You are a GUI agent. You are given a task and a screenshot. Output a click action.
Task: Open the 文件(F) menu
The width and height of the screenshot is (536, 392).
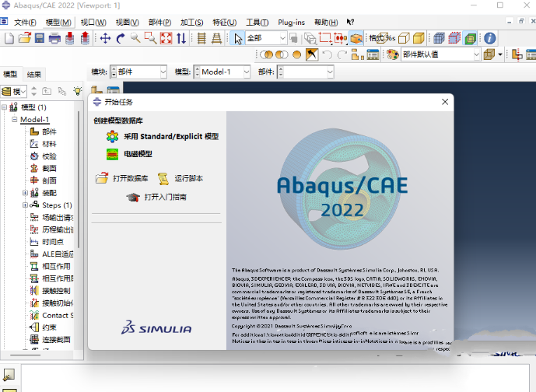(26, 22)
